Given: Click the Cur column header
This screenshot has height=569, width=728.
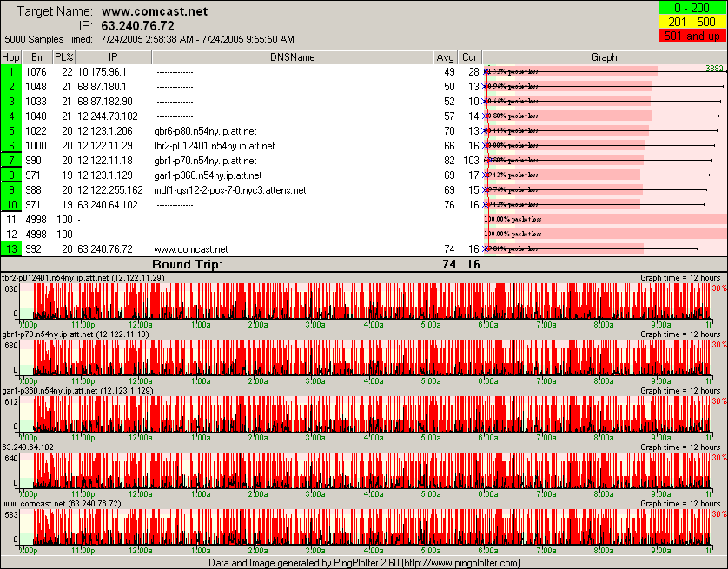Looking at the screenshot, I should point(469,57).
